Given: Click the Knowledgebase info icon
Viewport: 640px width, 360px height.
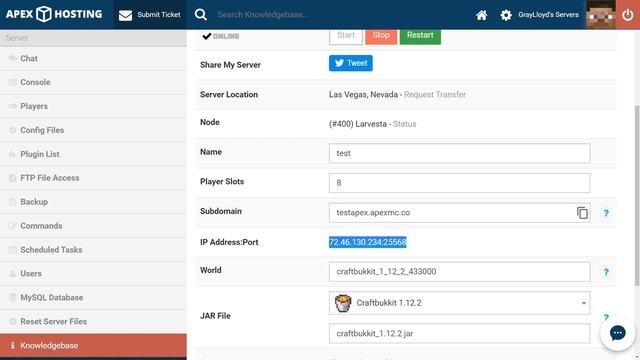Looking at the screenshot, I should click(x=13, y=345).
